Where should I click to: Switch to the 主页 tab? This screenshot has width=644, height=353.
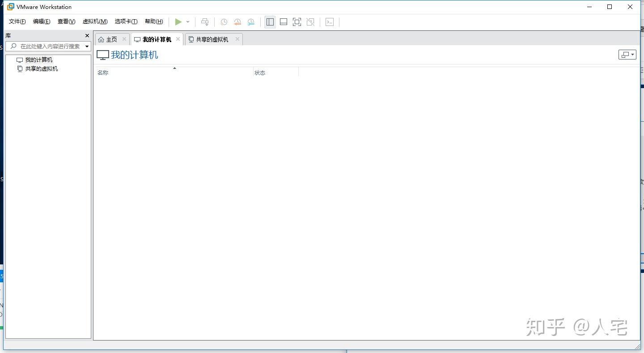click(x=112, y=39)
